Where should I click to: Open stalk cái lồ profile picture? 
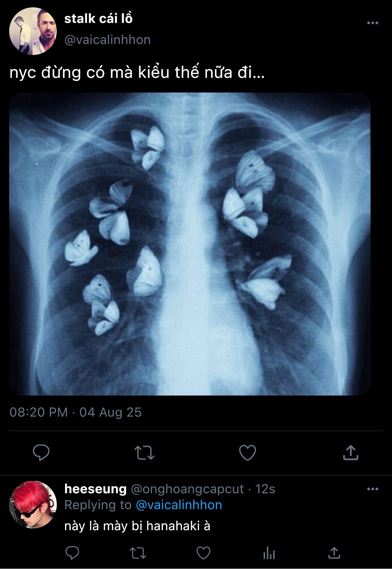(33, 31)
